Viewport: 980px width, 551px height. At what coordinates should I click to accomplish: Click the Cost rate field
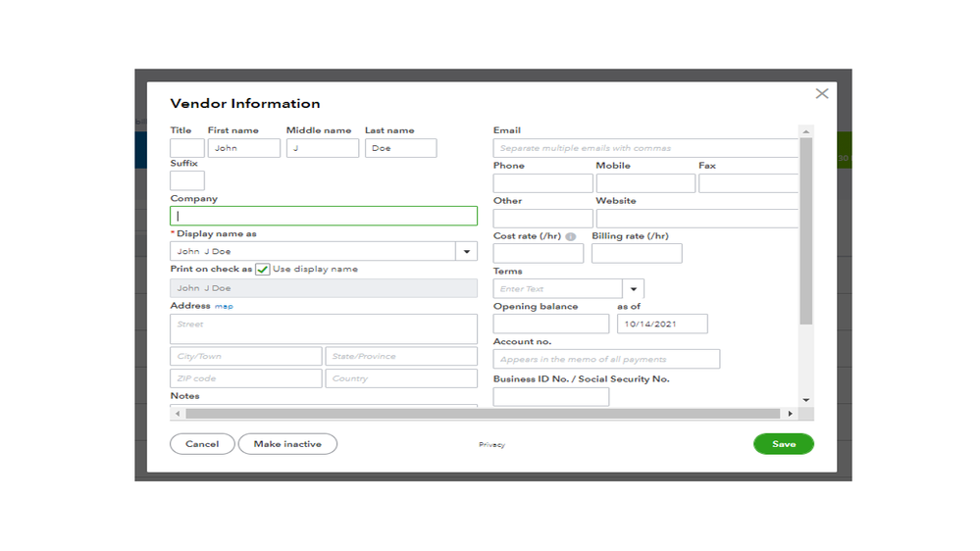(539, 253)
